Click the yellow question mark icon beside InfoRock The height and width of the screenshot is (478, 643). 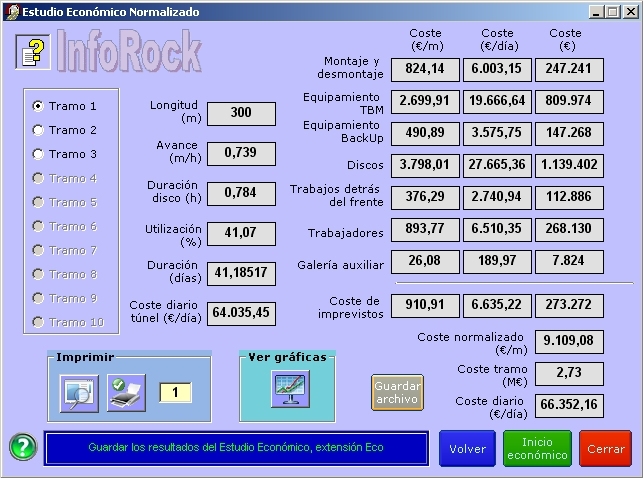click(33, 52)
